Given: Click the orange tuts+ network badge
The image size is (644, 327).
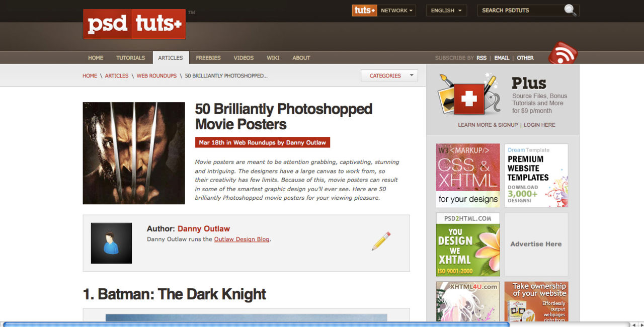Looking at the screenshot, I should click(x=364, y=11).
